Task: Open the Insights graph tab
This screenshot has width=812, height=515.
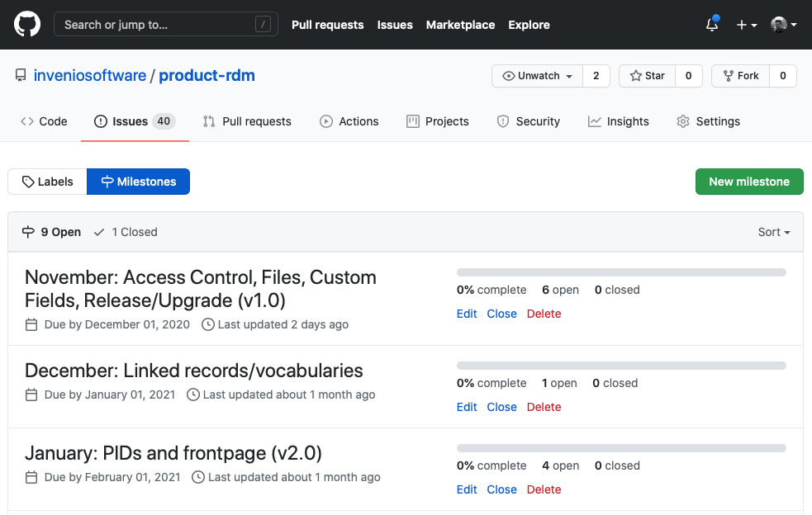Action: [619, 121]
